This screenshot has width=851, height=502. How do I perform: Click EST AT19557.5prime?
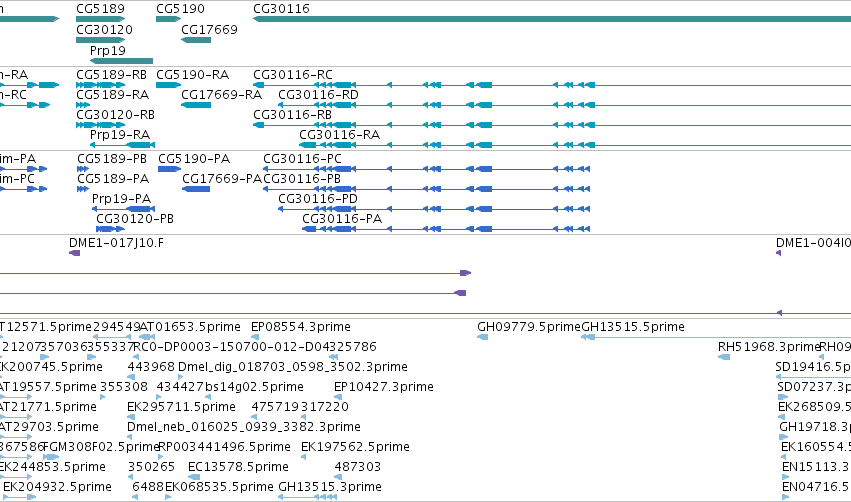(16, 397)
